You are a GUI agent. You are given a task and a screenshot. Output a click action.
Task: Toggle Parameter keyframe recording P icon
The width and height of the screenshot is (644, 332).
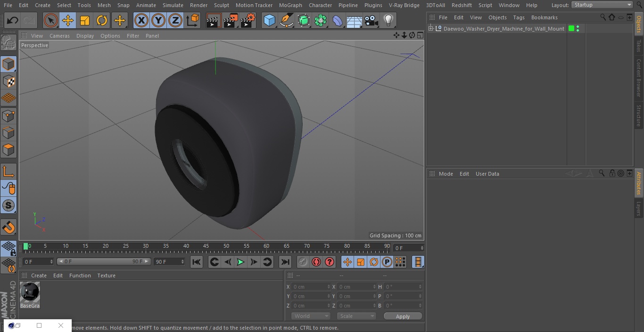click(x=387, y=262)
